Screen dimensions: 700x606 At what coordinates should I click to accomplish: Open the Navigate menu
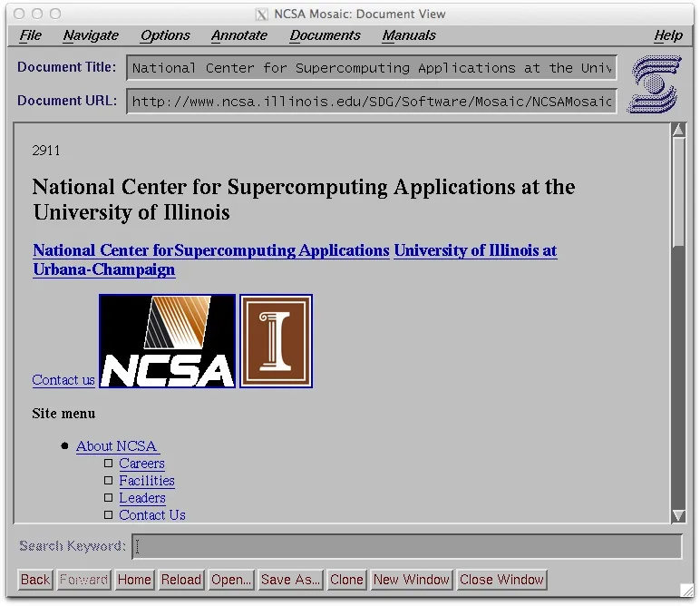[91, 35]
